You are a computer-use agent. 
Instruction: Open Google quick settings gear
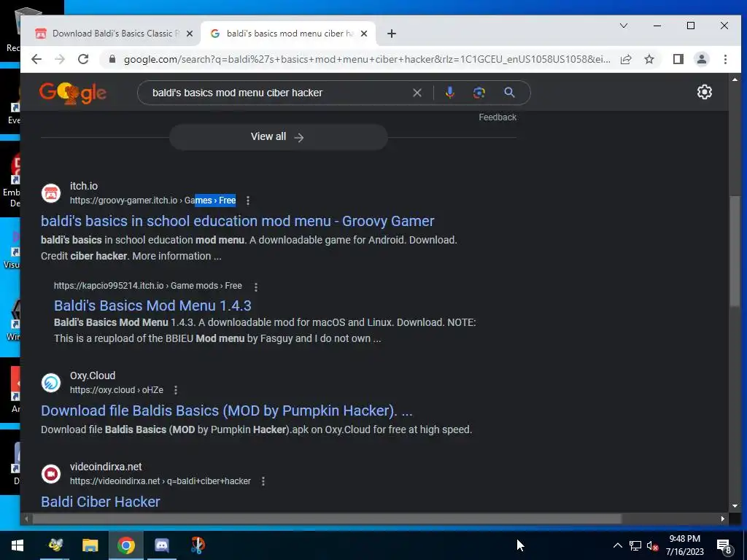click(x=704, y=92)
